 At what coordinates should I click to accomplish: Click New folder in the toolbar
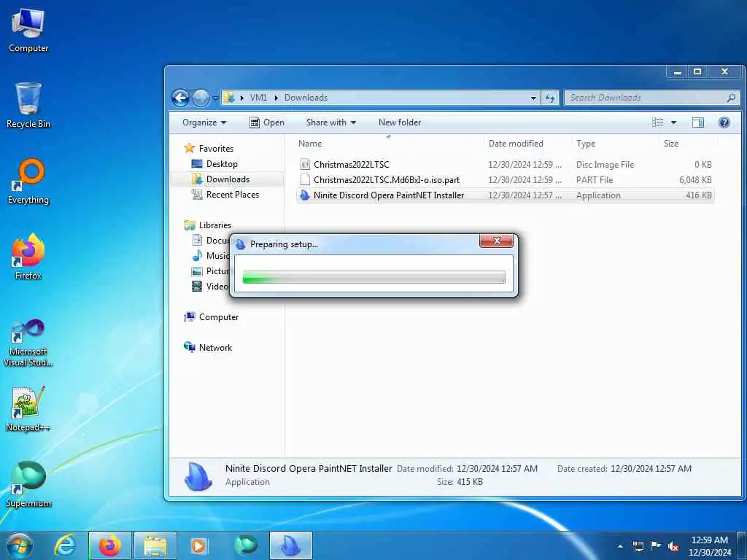(400, 122)
